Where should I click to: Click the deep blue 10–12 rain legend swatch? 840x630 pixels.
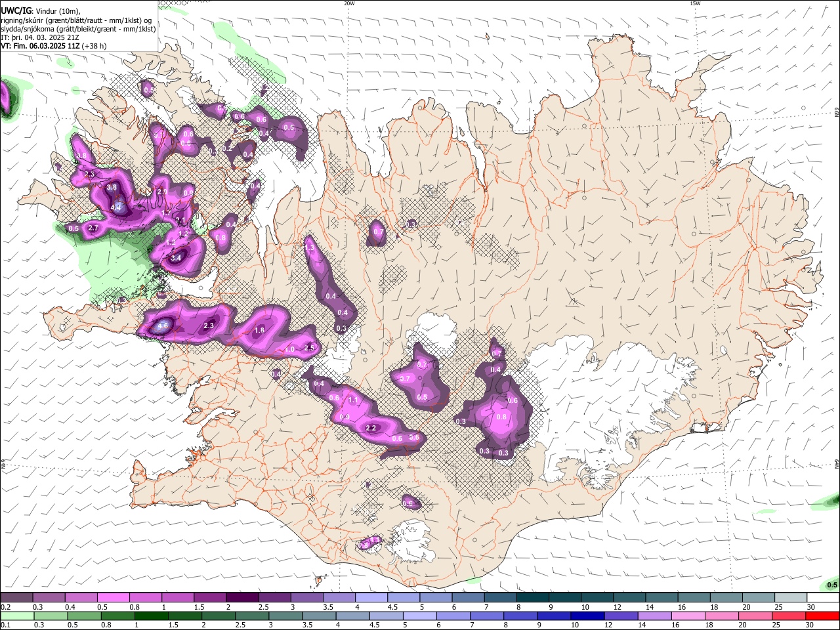pyautogui.click(x=587, y=616)
